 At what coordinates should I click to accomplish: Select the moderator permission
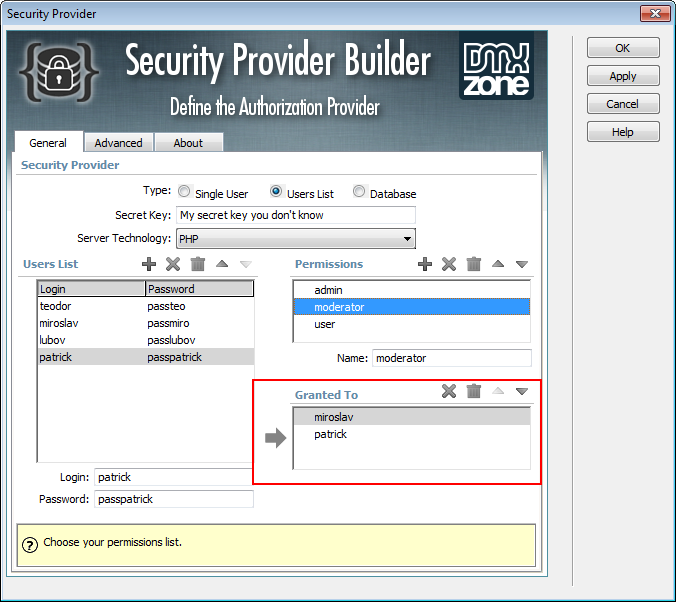(x=412, y=307)
